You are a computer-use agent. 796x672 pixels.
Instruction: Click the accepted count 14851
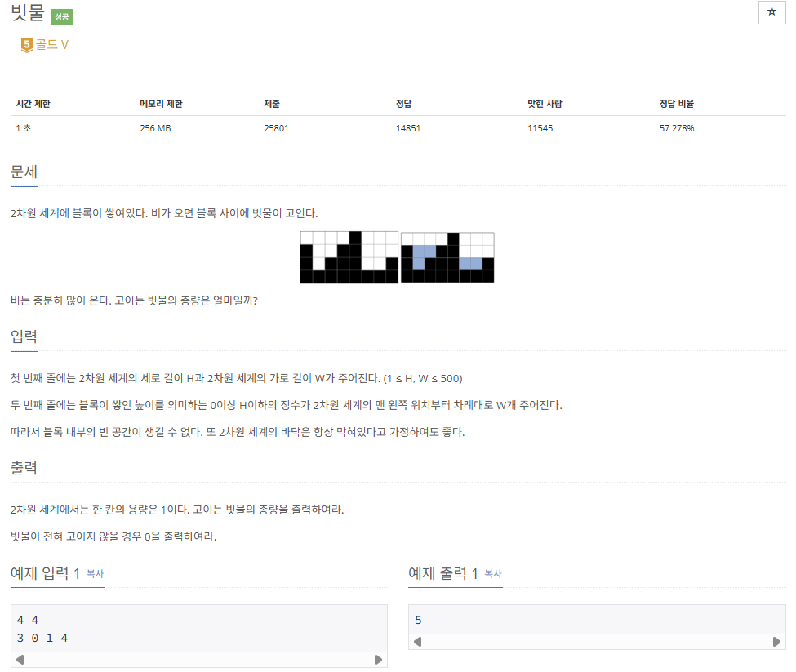pyautogui.click(x=408, y=128)
